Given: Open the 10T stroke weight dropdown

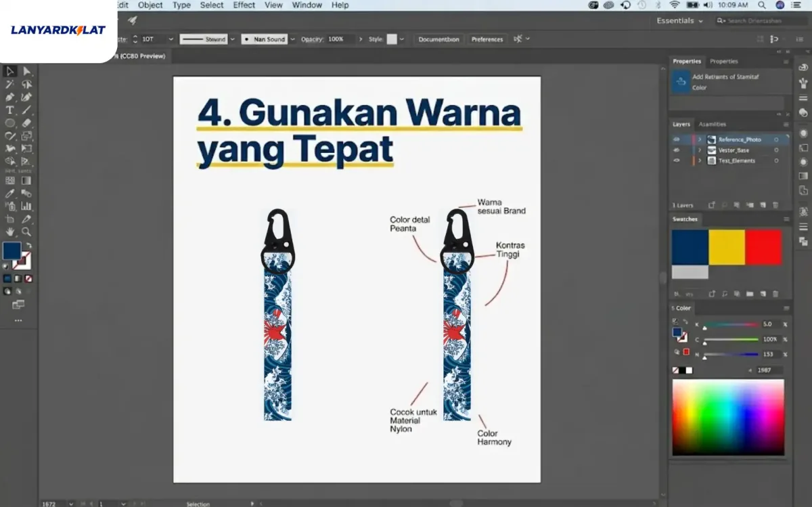Looking at the screenshot, I should pyautogui.click(x=170, y=39).
